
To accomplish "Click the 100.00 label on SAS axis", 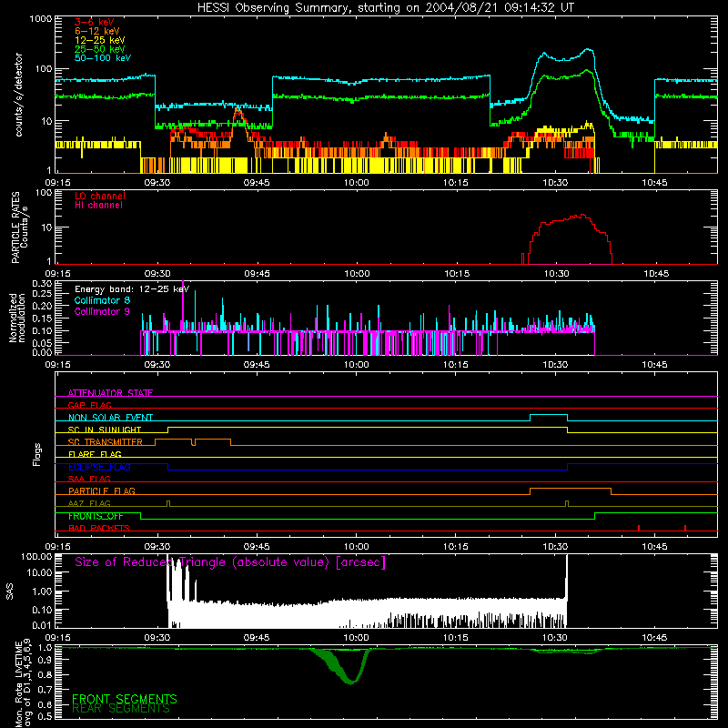I will [36, 556].
